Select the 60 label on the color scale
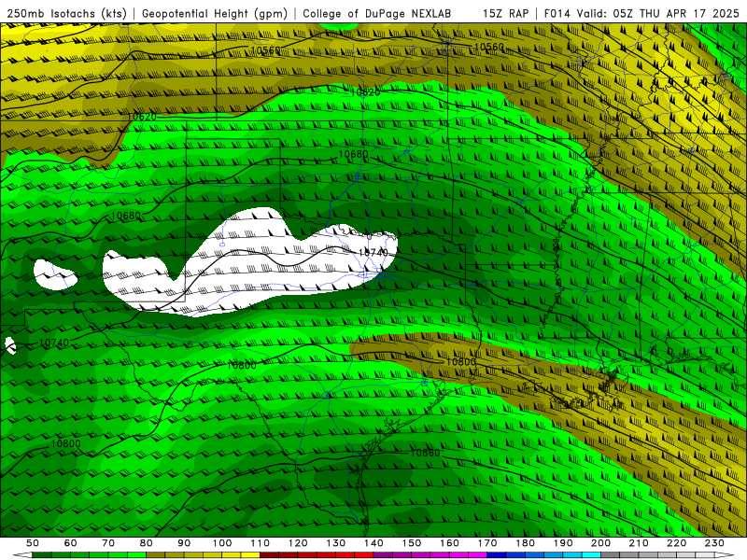747x560 pixels. coord(70,543)
